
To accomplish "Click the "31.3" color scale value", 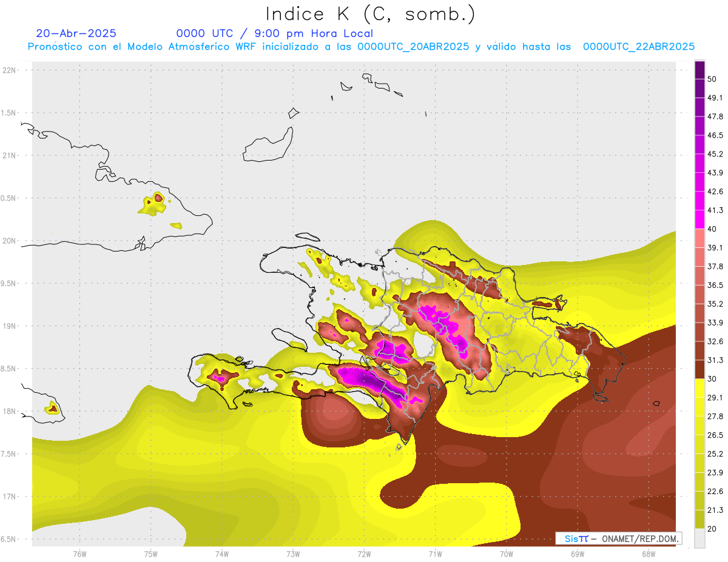I will 715,360.
